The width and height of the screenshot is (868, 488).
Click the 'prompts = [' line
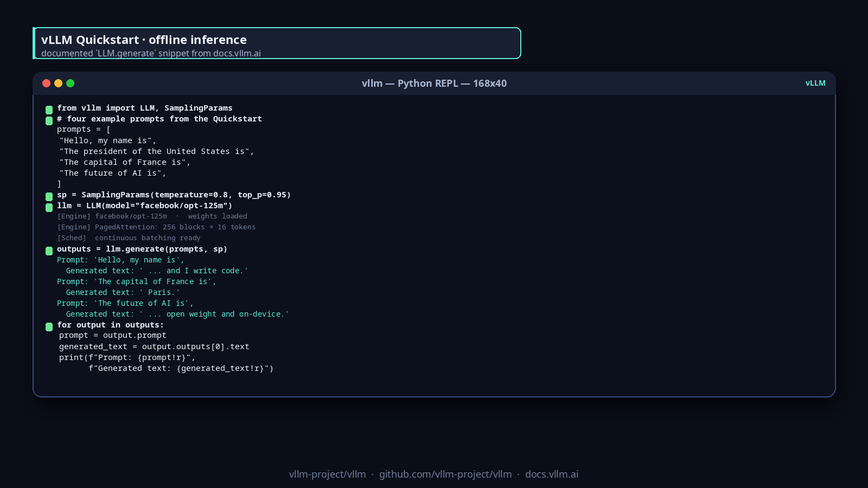(84, 130)
